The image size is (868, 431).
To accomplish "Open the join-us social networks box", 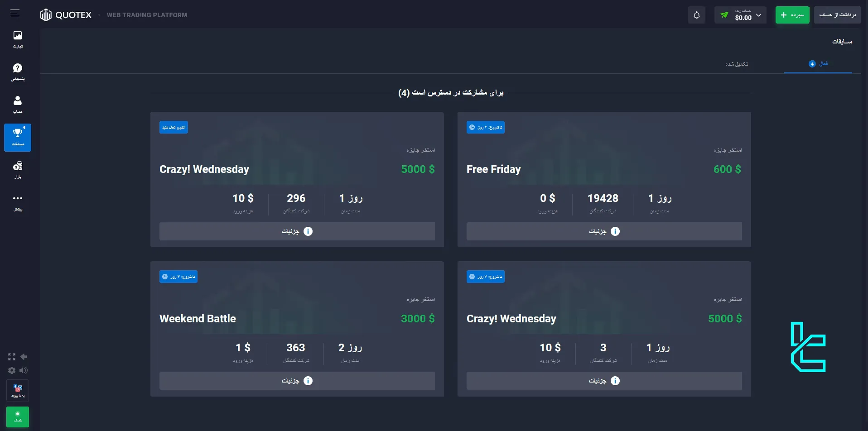I will click(18, 390).
